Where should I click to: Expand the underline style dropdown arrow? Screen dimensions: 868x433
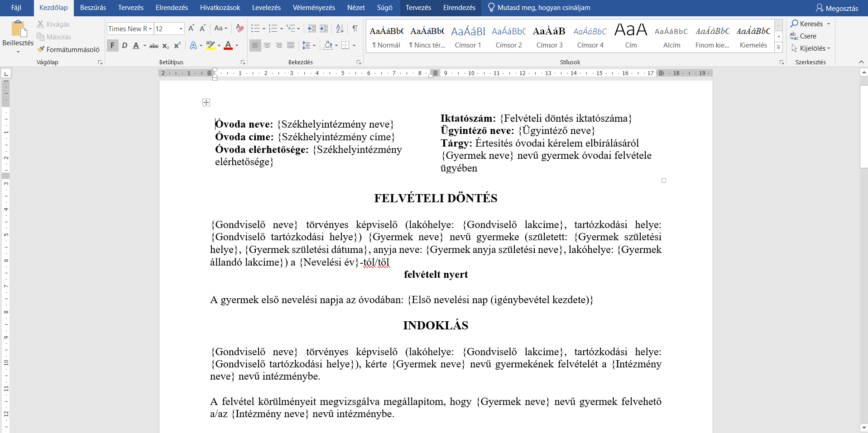(x=145, y=46)
